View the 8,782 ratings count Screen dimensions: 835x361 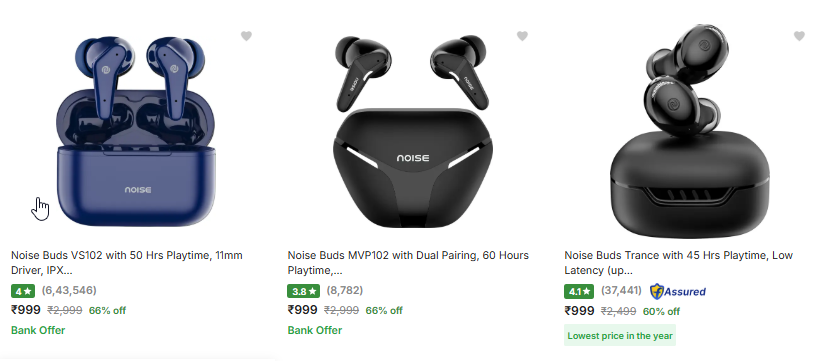coord(345,290)
